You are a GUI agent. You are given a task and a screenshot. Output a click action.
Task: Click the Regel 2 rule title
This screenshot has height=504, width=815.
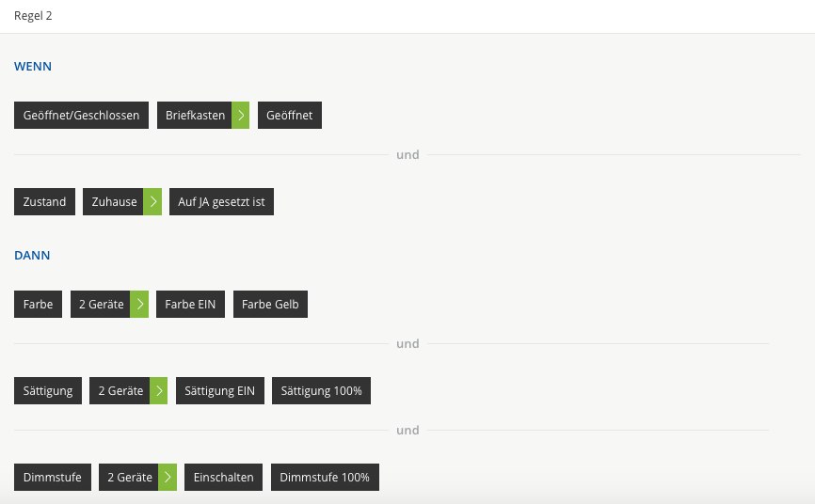(x=33, y=16)
